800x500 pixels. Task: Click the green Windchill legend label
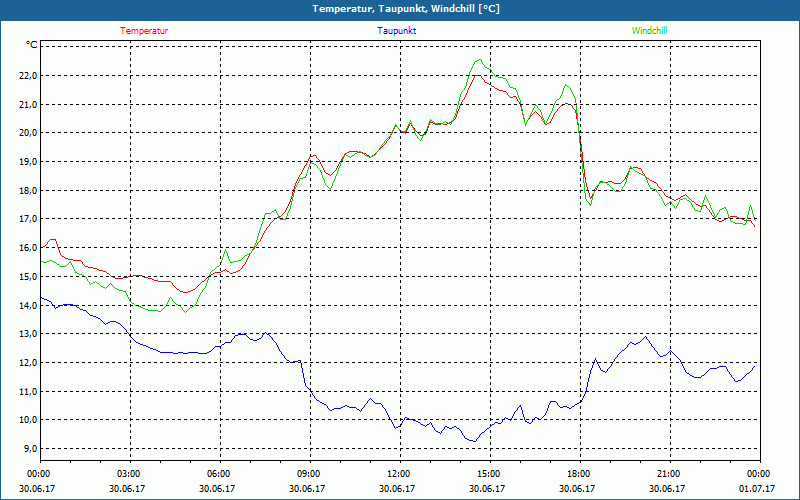pos(649,31)
